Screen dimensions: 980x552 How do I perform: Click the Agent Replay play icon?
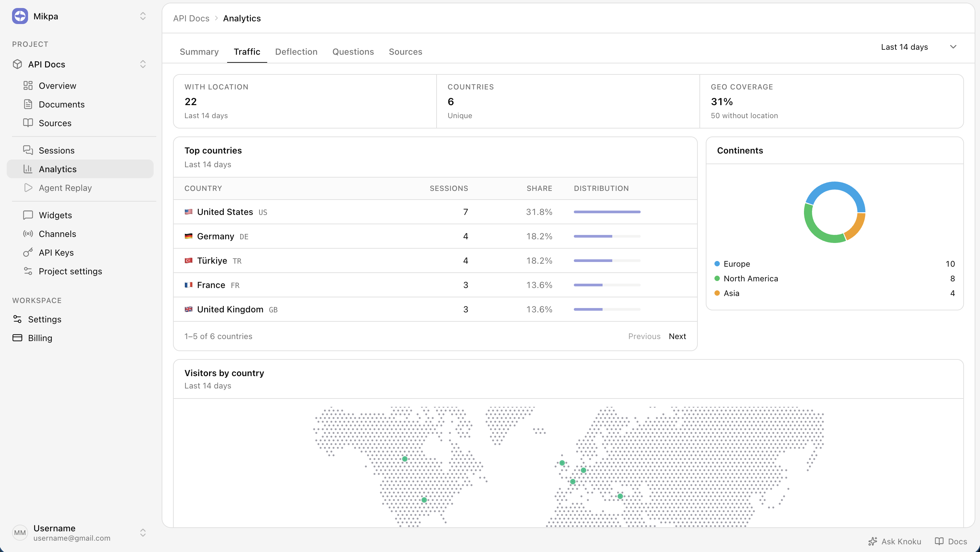[x=28, y=188]
